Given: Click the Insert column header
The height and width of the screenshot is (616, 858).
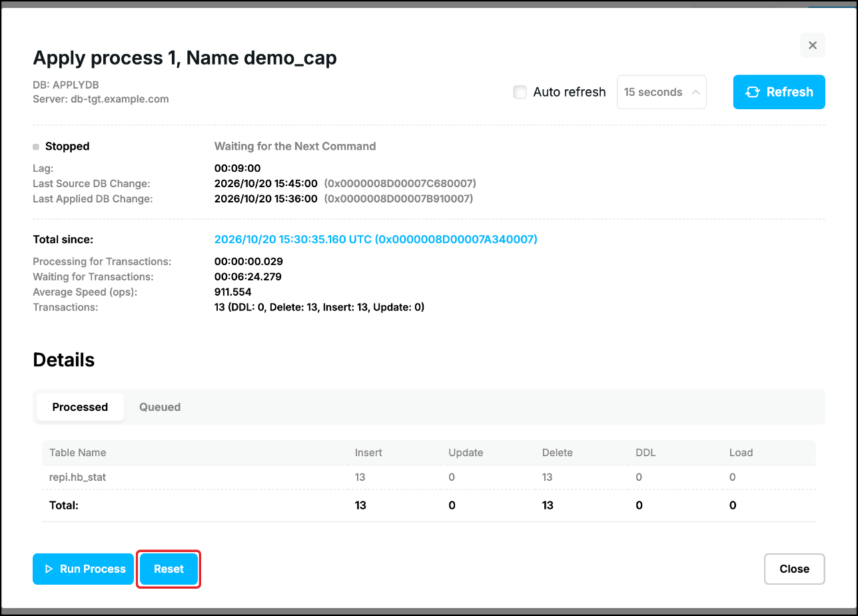Looking at the screenshot, I should click(x=368, y=452).
